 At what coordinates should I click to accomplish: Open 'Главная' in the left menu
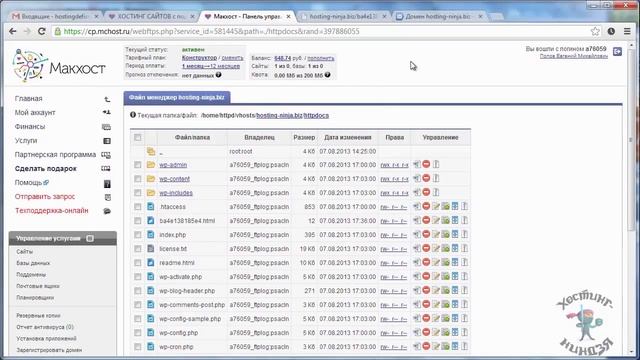(29, 98)
